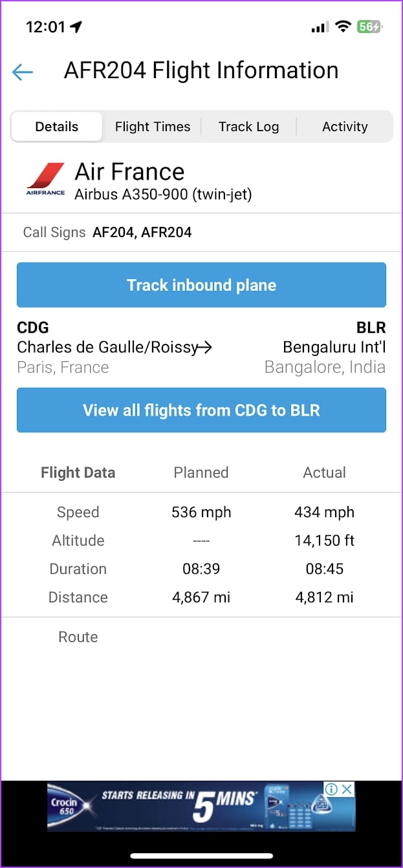
Task: Tap the WiFi status icon
Action: [x=343, y=26]
